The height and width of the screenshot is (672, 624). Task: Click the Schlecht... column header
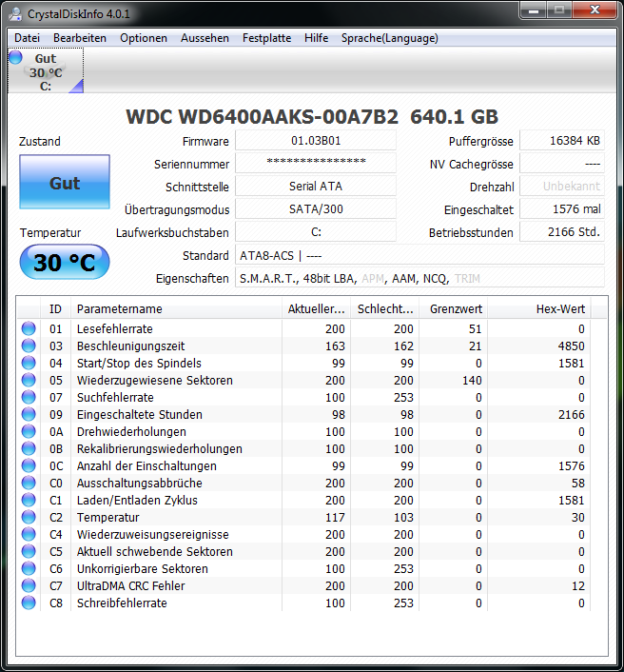tap(384, 309)
